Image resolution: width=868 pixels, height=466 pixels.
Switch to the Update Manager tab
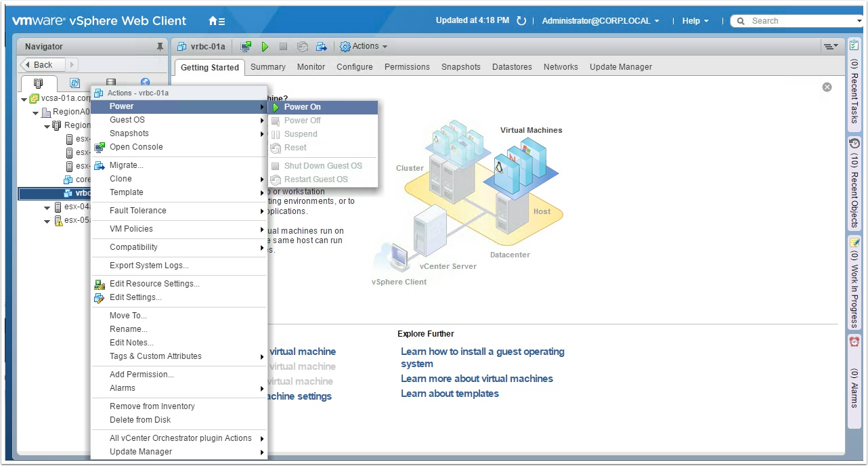(621, 67)
